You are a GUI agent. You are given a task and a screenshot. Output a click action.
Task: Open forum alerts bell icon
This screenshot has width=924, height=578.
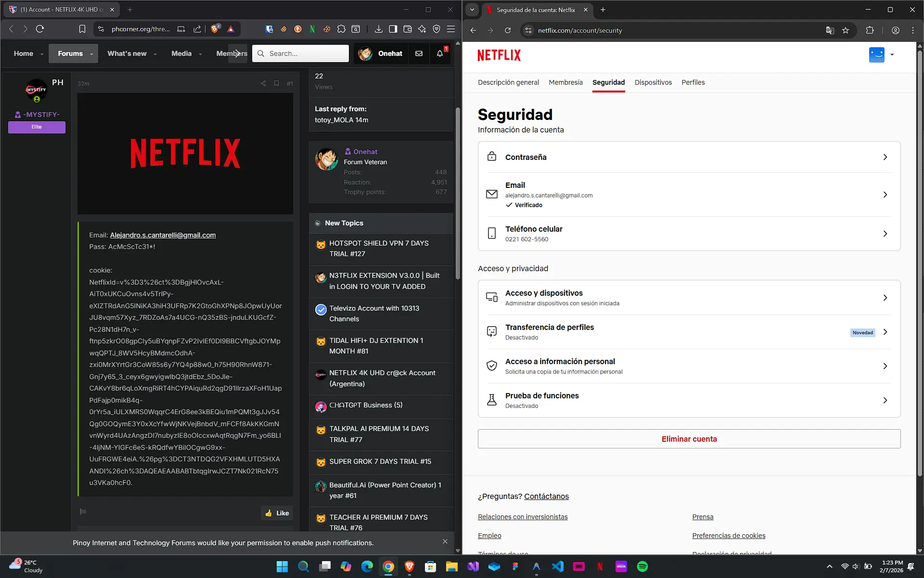pos(440,53)
